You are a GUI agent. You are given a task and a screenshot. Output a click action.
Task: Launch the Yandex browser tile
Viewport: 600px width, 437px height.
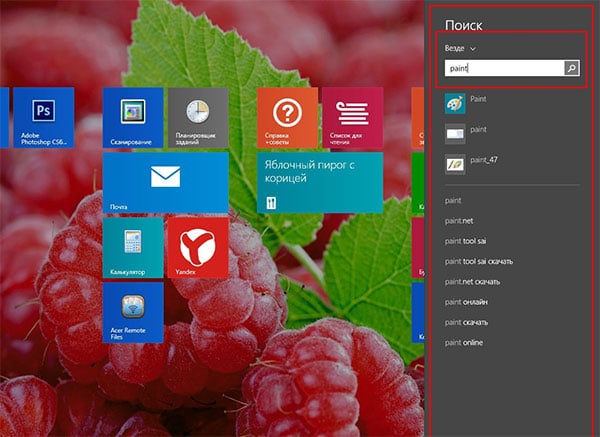[x=198, y=248]
